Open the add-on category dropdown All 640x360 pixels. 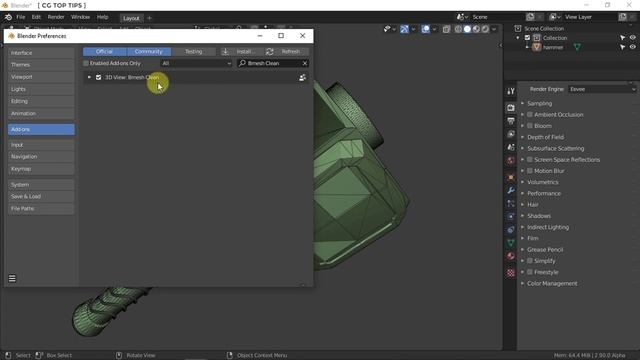(196, 63)
